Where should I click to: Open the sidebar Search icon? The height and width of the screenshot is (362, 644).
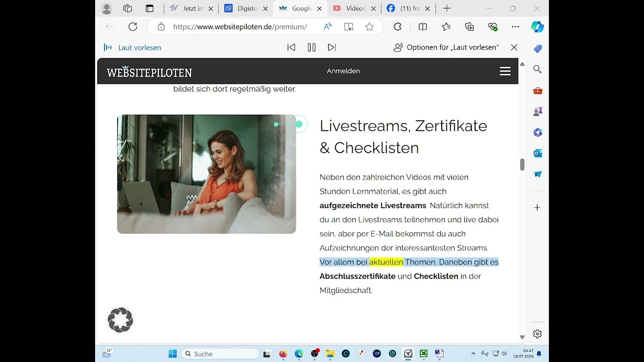pos(537,69)
